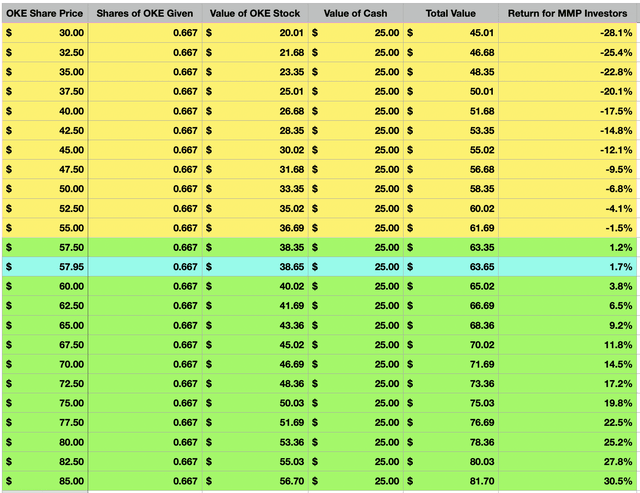Click the share price cell 60.00
This screenshot has height=493, width=640.
click(x=45, y=286)
